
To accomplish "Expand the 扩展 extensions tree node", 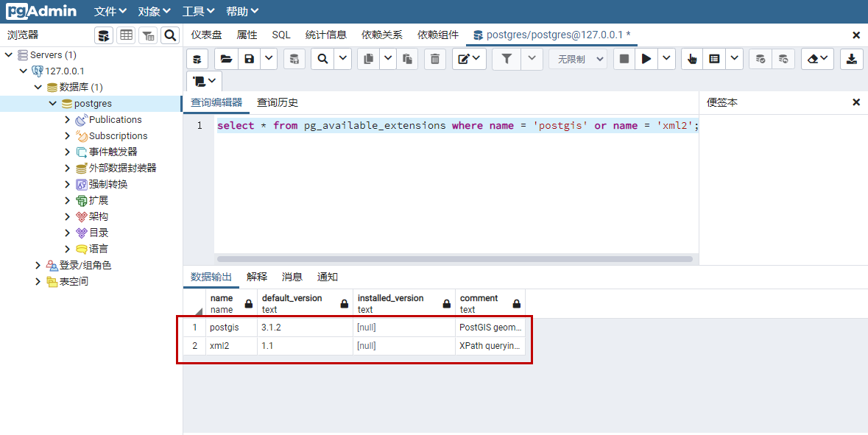I will point(68,200).
